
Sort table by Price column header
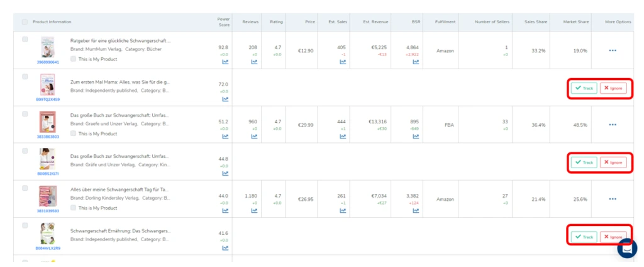(x=308, y=22)
